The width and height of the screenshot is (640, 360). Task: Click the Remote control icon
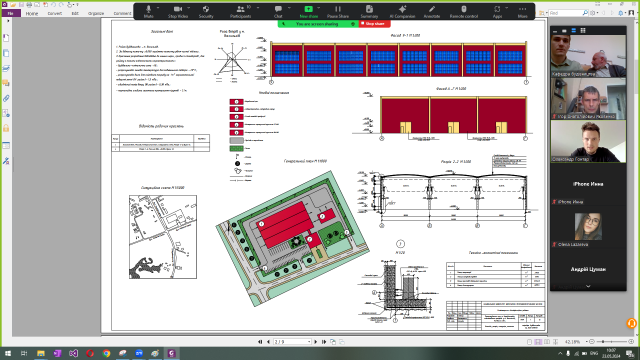pyautogui.click(x=464, y=11)
